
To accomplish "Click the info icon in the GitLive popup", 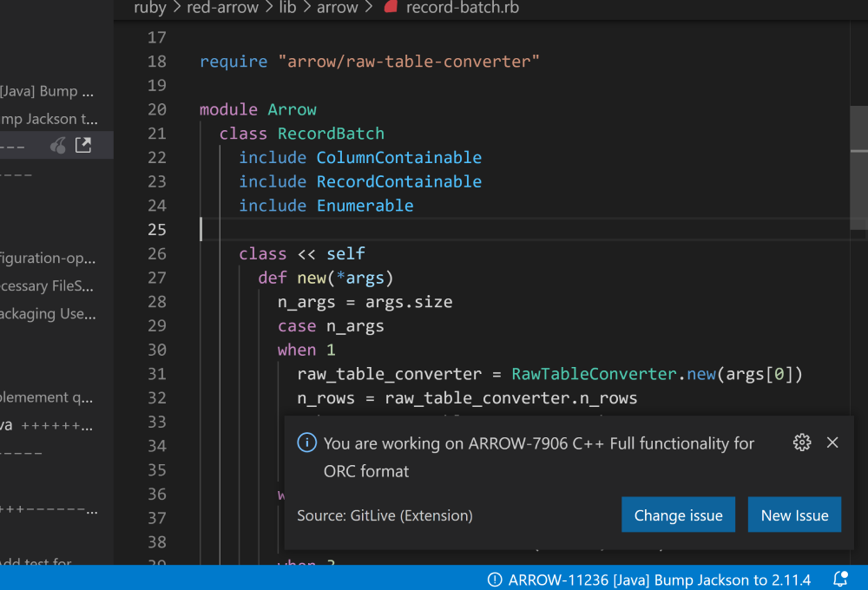I will tap(306, 442).
